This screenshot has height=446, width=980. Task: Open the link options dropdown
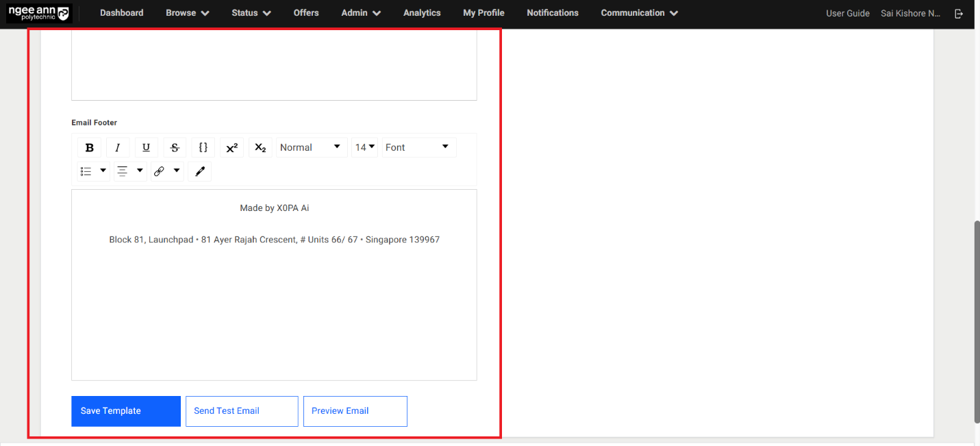[166, 171]
